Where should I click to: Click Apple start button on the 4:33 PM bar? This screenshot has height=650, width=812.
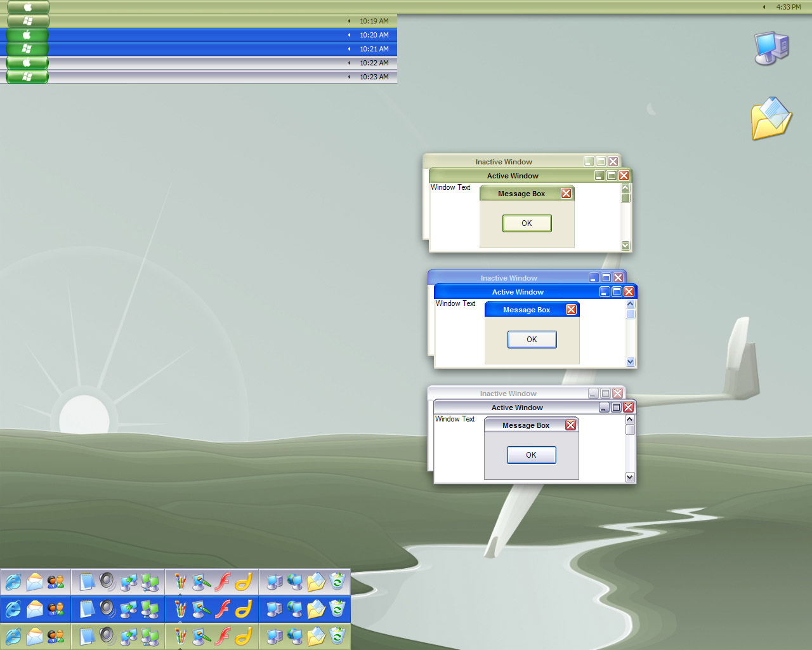point(28,7)
